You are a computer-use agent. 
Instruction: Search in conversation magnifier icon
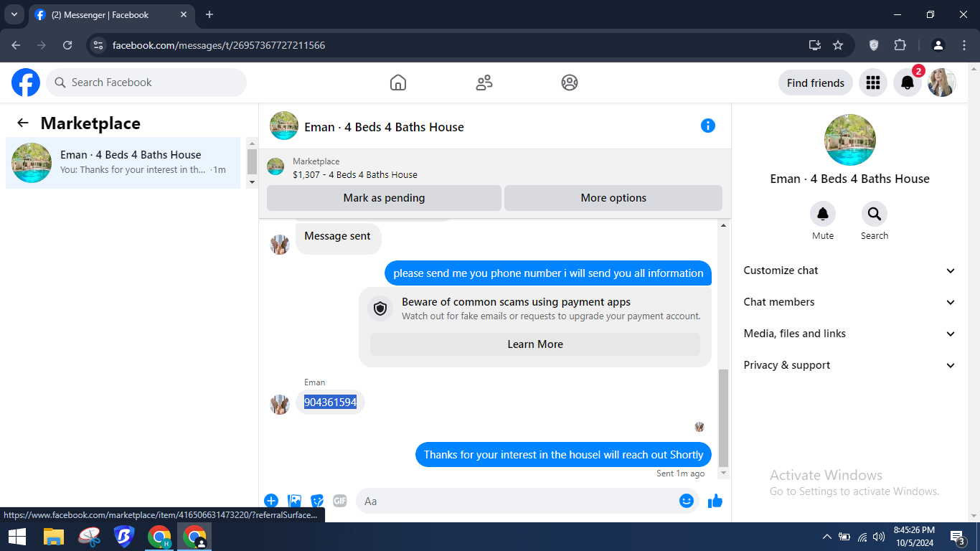[875, 214]
